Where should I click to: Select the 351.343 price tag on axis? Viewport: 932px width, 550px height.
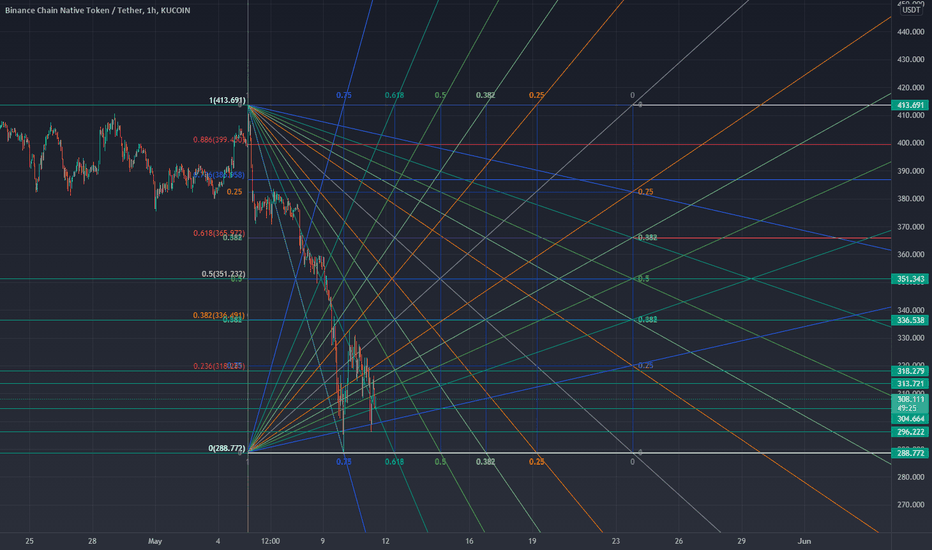click(910, 279)
